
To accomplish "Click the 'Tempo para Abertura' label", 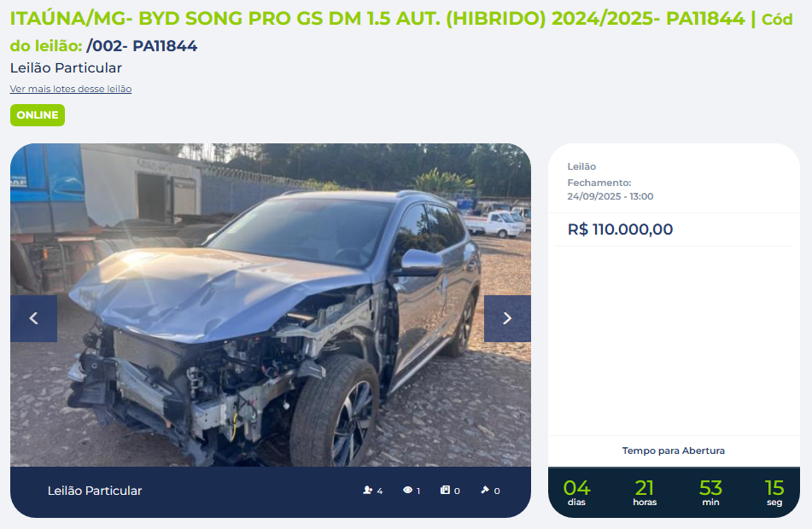I will 673,451.
